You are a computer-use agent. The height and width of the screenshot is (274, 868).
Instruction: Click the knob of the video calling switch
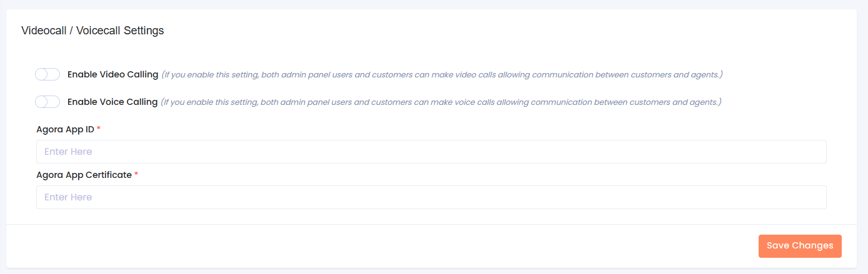pos(42,75)
